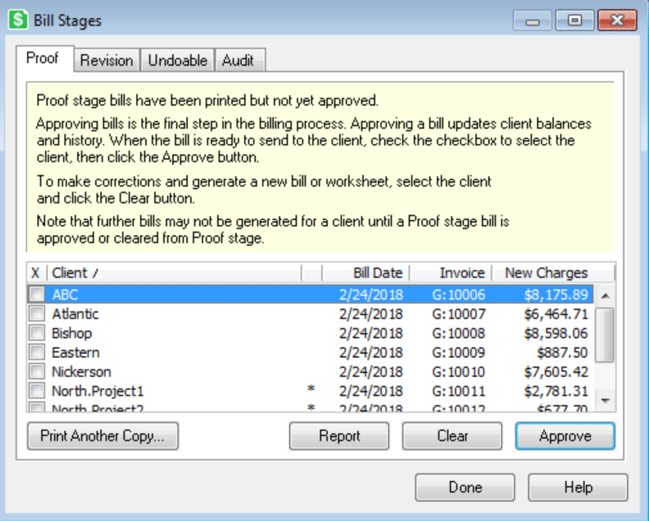Check the ABC client checkbox

(x=37, y=295)
